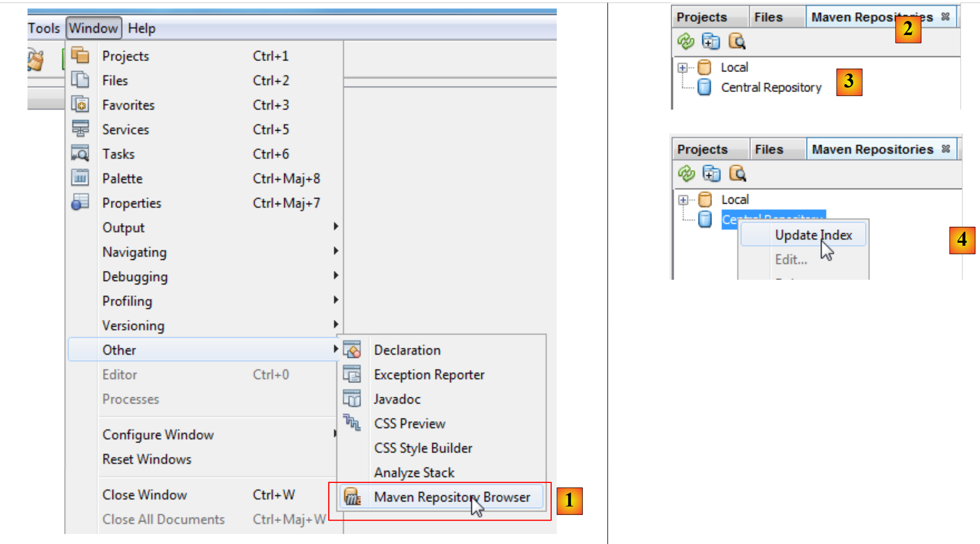Click the add repository icon in upper panel
The height and width of the screenshot is (544, 980).
pos(710,41)
